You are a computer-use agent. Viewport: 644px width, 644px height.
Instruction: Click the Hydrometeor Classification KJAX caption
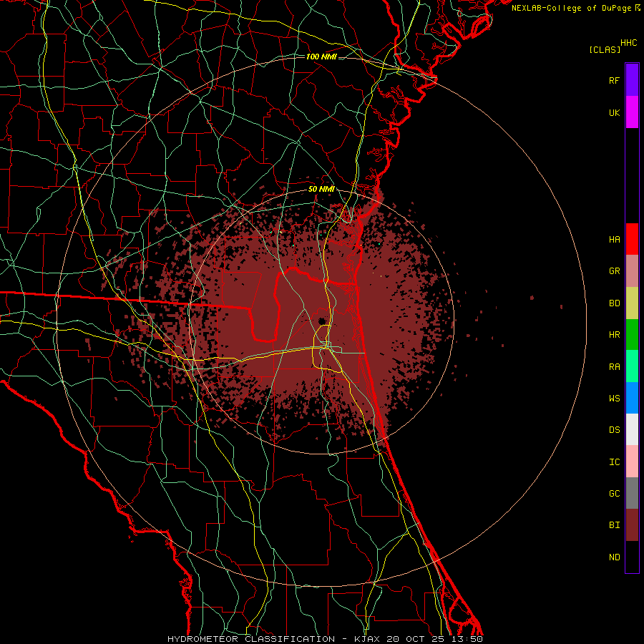(x=324, y=639)
